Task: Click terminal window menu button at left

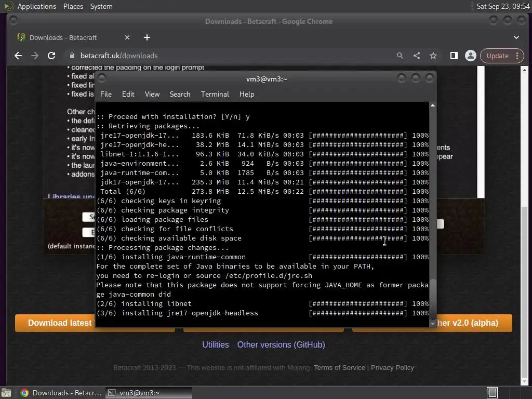Action: point(101,78)
